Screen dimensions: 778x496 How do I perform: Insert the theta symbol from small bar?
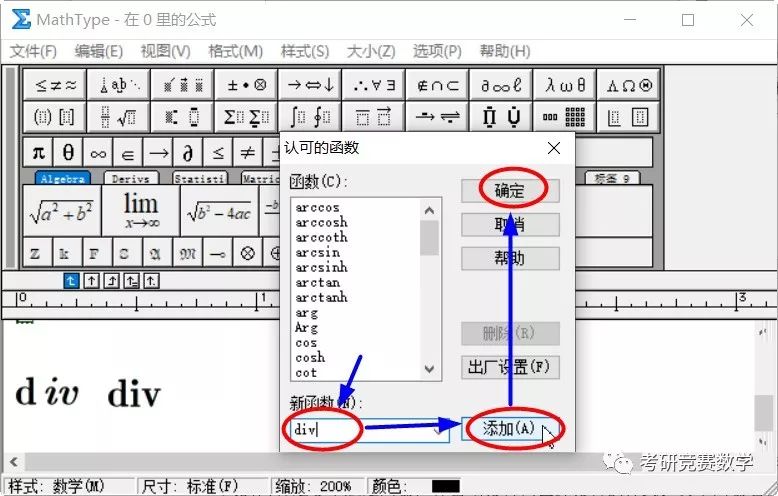coord(68,153)
